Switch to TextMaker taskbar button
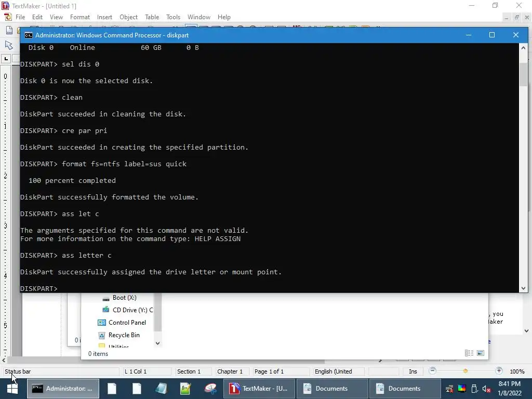Viewport: 532px width, 399px height. (x=259, y=389)
